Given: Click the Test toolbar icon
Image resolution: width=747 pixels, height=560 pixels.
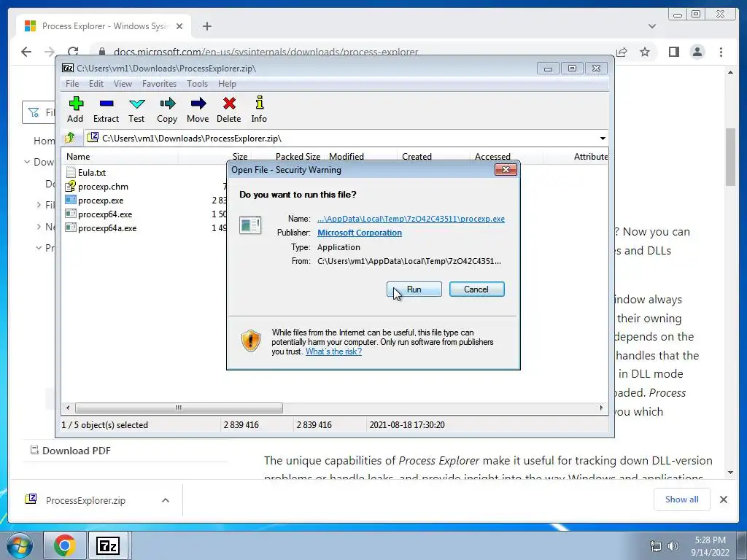Looking at the screenshot, I should 136,109.
